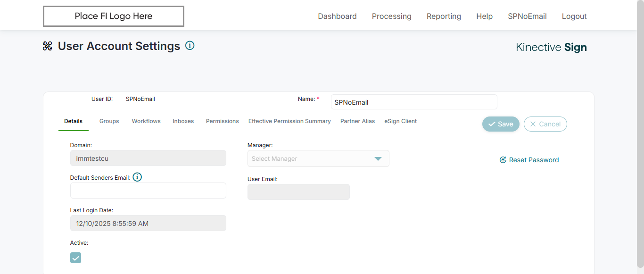Select the eSign Client tab
Image resolution: width=644 pixels, height=274 pixels.
[x=400, y=121]
